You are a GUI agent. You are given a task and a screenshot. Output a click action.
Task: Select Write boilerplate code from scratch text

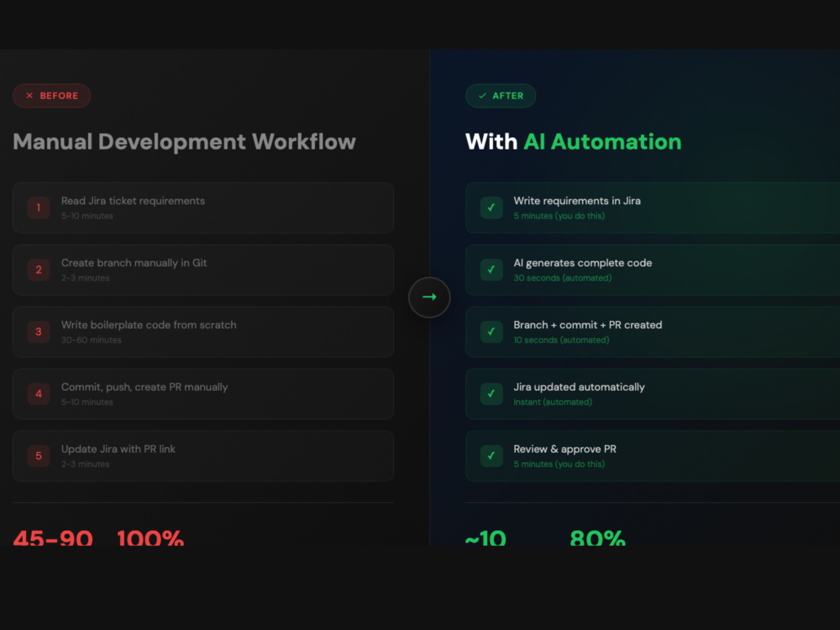(149, 325)
